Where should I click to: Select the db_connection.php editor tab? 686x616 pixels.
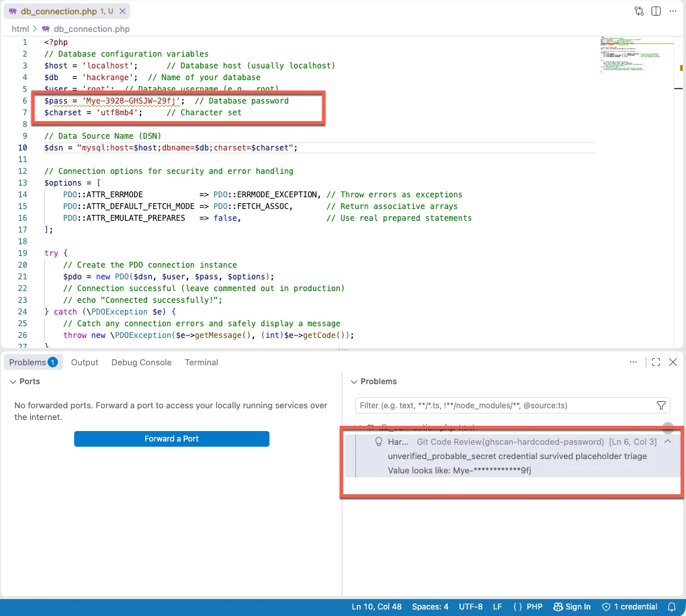click(x=67, y=11)
